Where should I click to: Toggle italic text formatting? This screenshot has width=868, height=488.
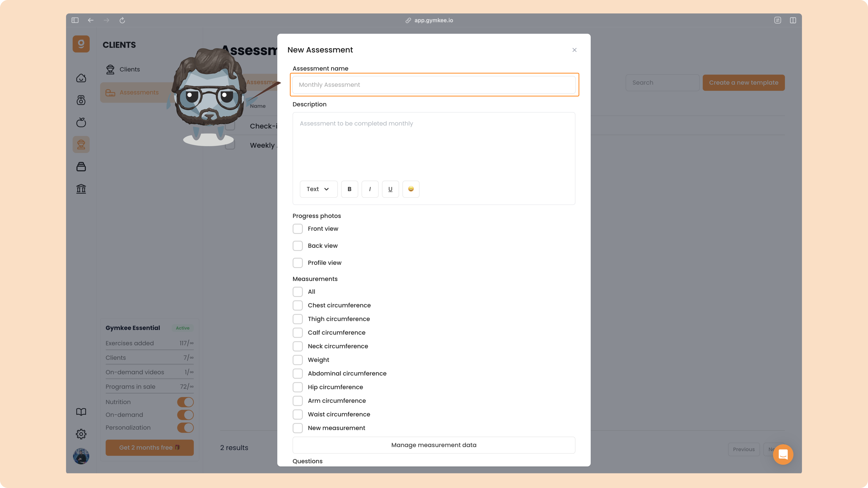point(370,189)
